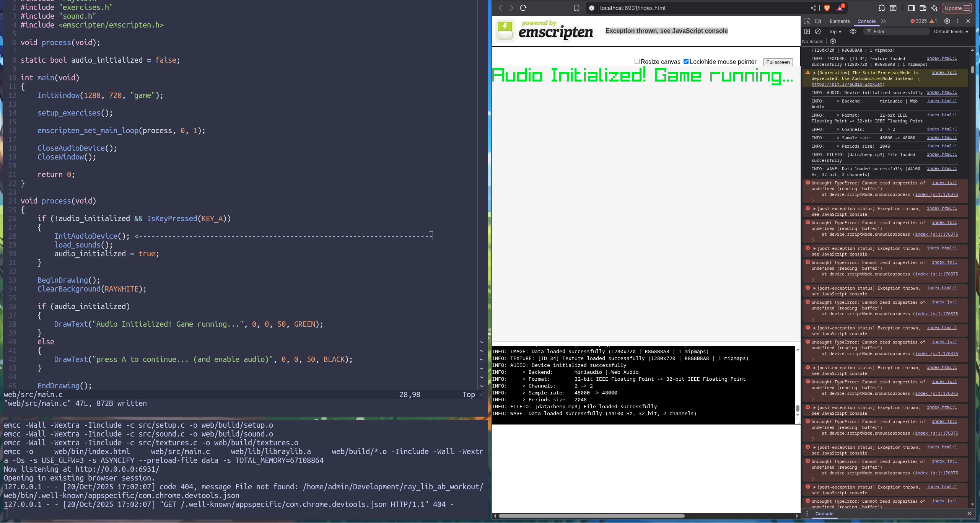Open the top JavaScript context dropdown

[x=835, y=31]
